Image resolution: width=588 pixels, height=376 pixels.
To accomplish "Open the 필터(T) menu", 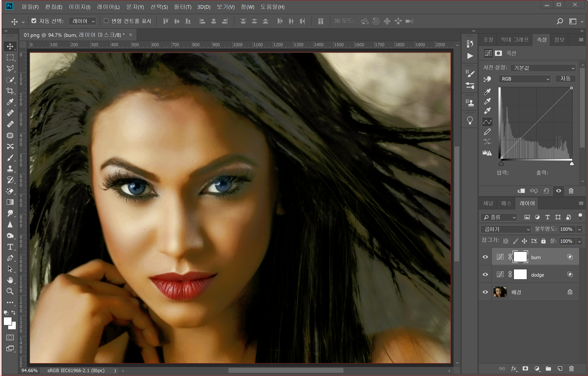I will [182, 7].
